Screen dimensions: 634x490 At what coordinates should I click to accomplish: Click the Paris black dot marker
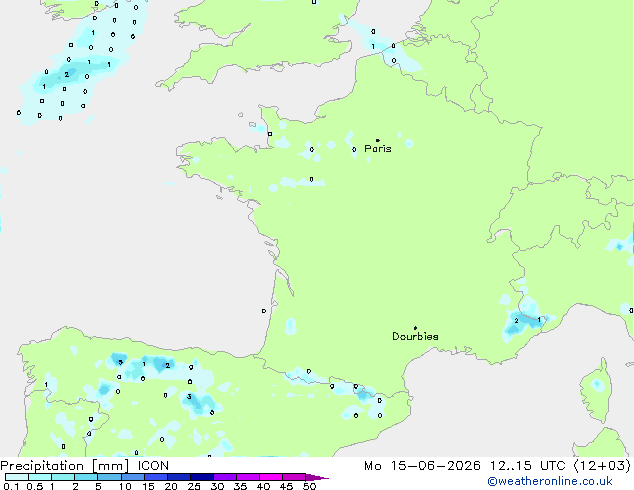[x=378, y=140]
